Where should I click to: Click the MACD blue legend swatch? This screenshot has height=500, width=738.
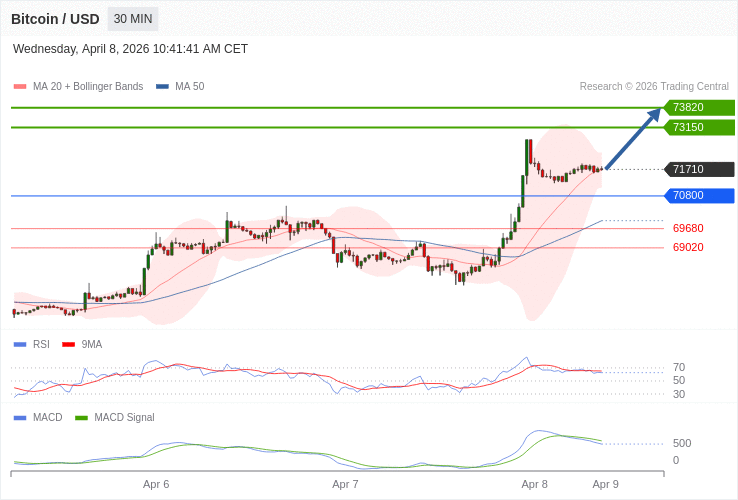pyautogui.click(x=20, y=418)
